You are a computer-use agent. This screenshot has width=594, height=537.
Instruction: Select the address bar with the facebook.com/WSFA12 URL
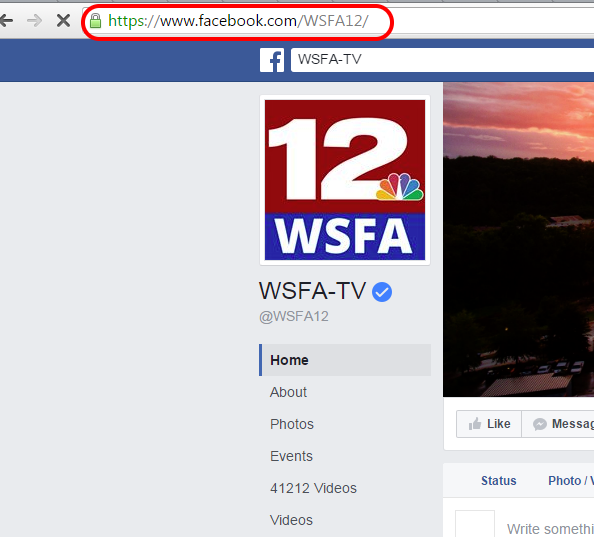(x=238, y=21)
